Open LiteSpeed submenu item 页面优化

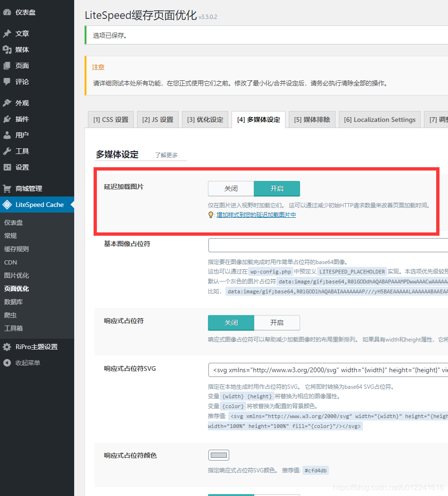point(17,289)
